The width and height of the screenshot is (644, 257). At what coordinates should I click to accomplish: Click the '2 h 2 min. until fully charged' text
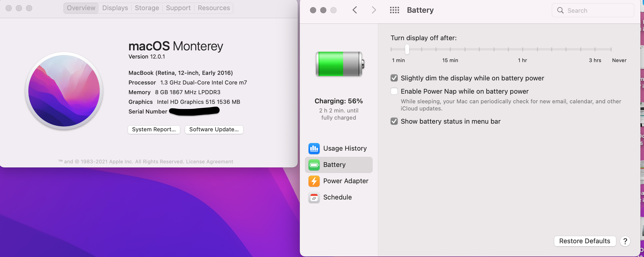[339, 114]
